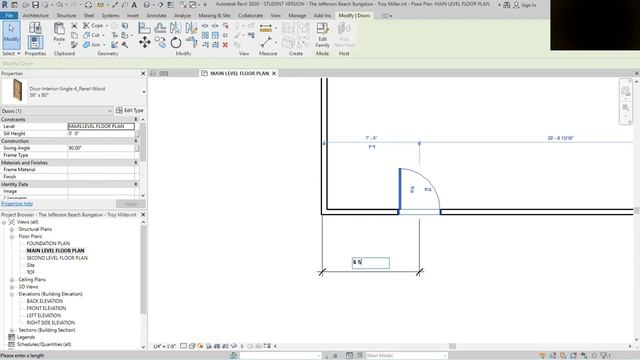Screen dimensions: 640x360
Task: Toggle Select Pinned Elements in status bar
Action: 563,356
